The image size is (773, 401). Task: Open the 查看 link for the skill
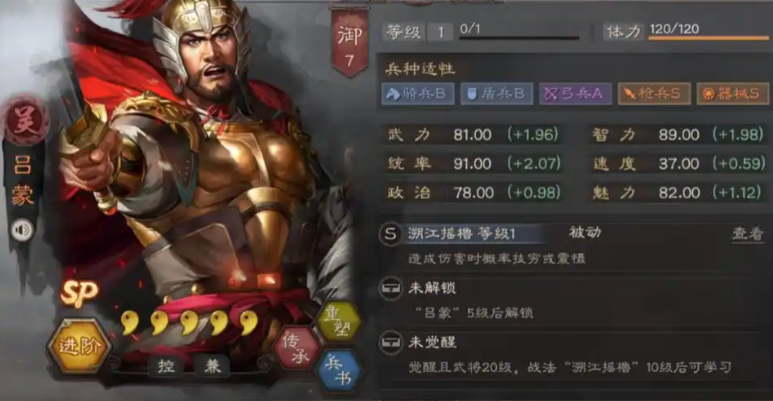tap(747, 234)
